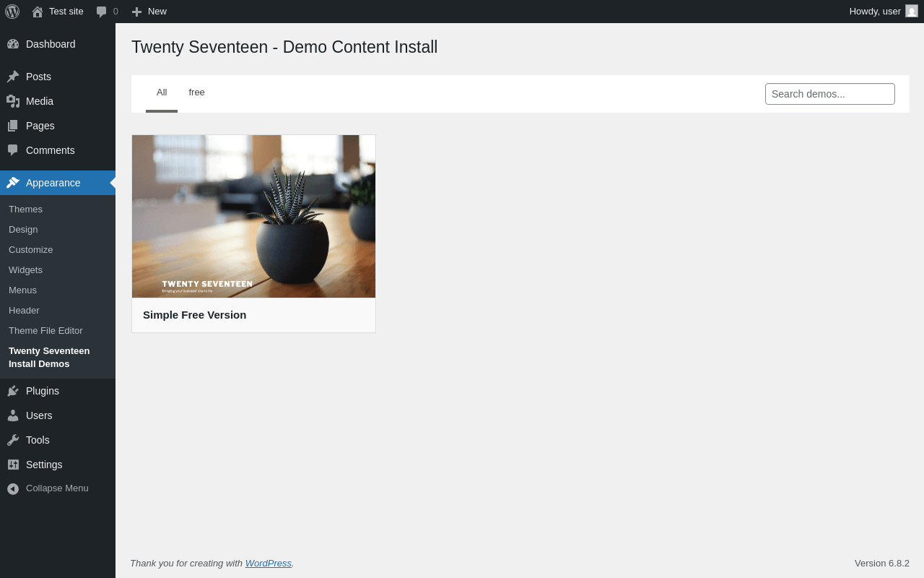Open the Header submenu
The image size is (924, 578).
pos(24,310)
